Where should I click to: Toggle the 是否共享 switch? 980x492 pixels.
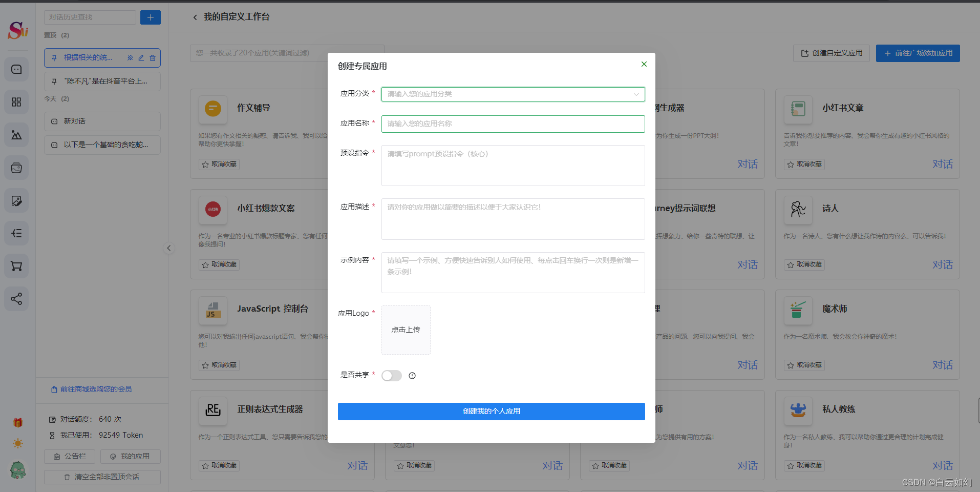click(x=392, y=376)
